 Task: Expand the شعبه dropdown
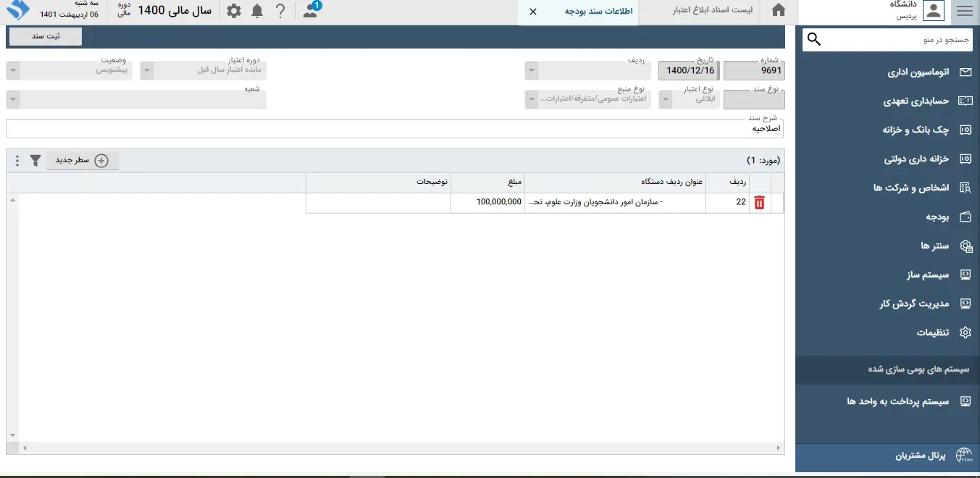[x=12, y=100]
